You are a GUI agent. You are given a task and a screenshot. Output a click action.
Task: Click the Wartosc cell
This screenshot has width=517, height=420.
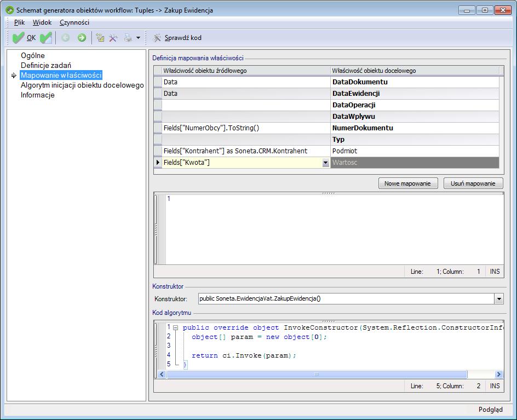point(415,163)
